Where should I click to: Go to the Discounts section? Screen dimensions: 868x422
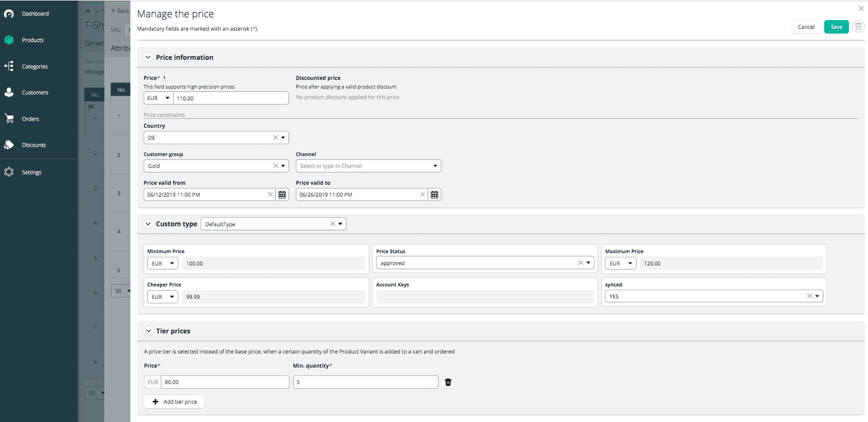[33, 145]
